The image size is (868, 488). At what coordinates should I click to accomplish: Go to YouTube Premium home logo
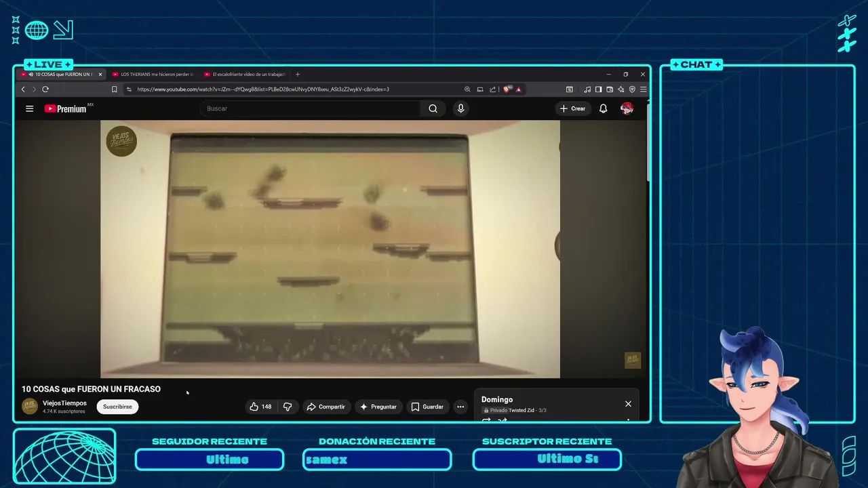point(65,108)
